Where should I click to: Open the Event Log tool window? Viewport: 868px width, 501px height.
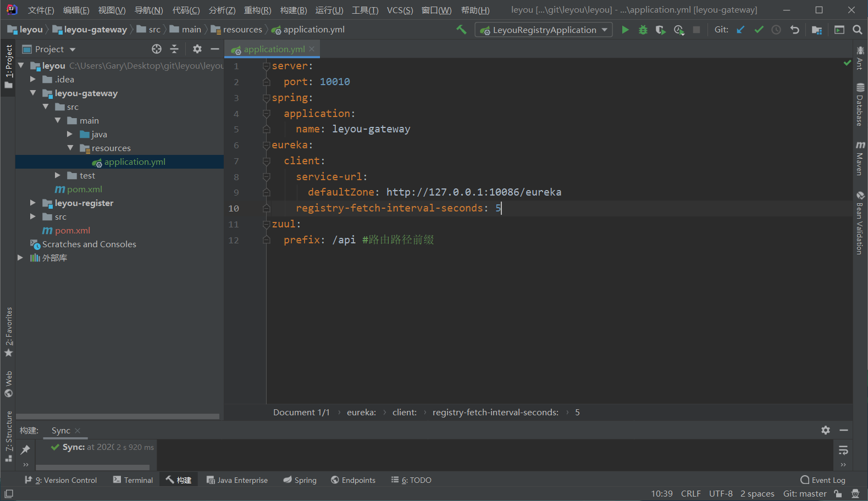click(x=823, y=480)
